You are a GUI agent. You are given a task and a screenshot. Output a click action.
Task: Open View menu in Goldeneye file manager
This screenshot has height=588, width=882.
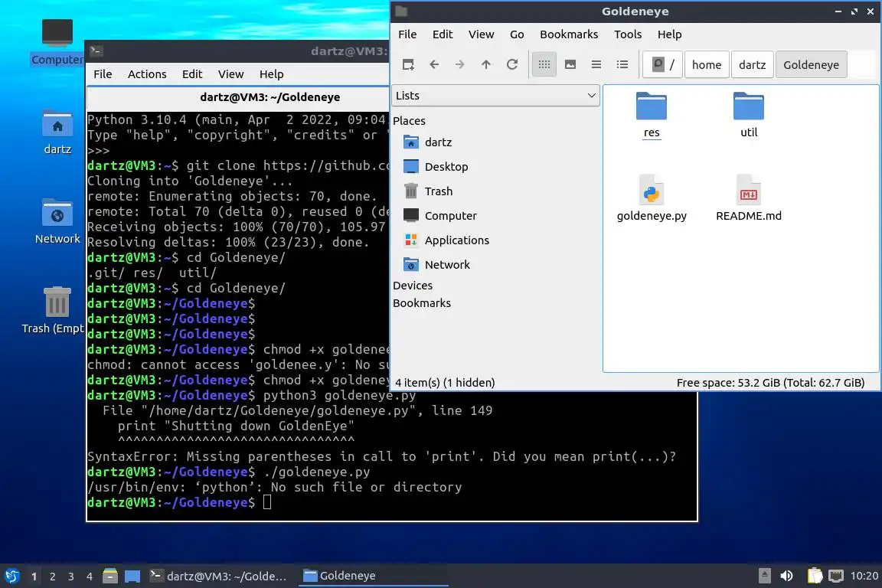481,34
